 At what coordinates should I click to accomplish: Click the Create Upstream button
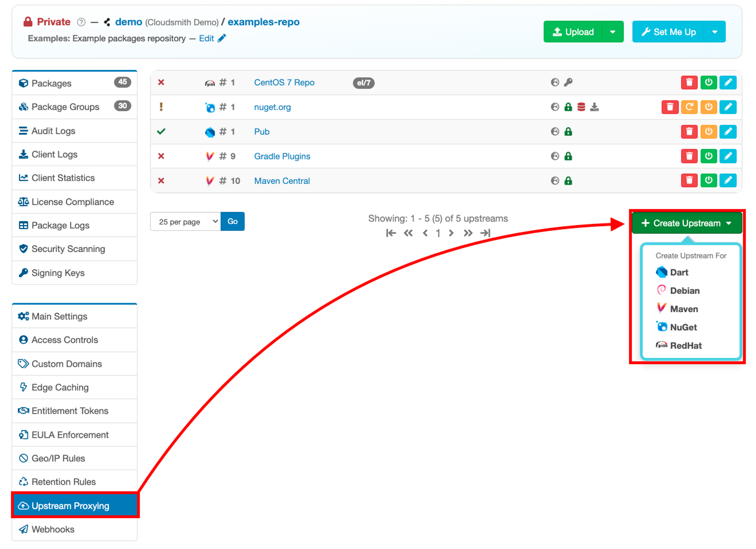click(x=686, y=223)
